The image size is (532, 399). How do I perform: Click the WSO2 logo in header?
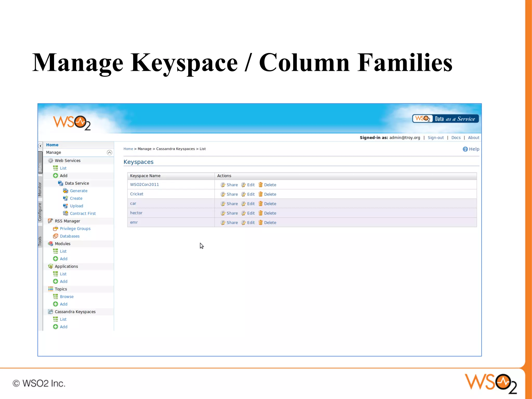[x=72, y=123]
